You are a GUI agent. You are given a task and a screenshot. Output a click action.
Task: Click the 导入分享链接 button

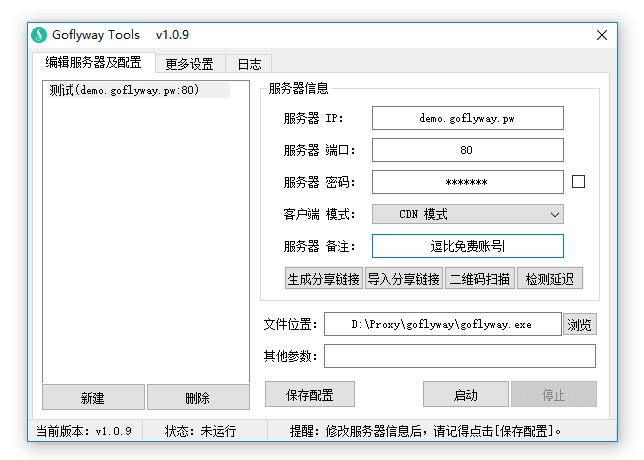[403, 279]
